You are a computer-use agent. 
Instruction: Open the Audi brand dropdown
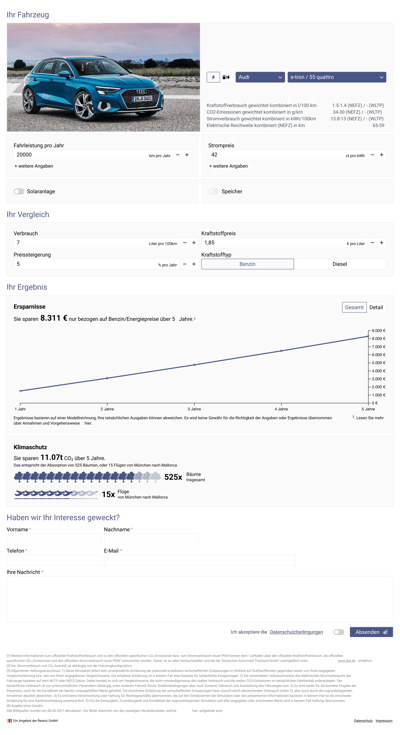(260, 77)
